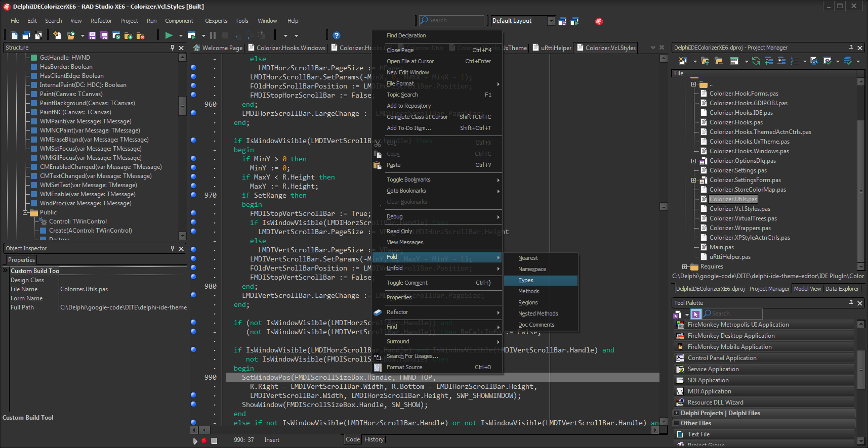Switch to the Data Explorer tab
Image resolution: width=868 pixels, height=448 pixels.
pyautogui.click(x=842, y=289)
